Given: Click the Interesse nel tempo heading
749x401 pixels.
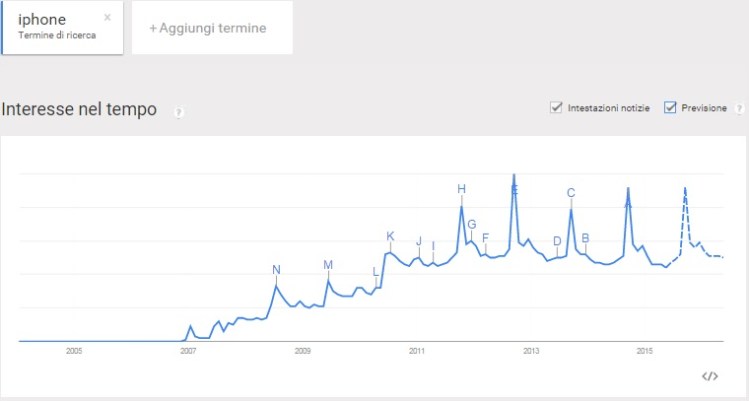Looking at the screenshot, I should pos(80,110).
